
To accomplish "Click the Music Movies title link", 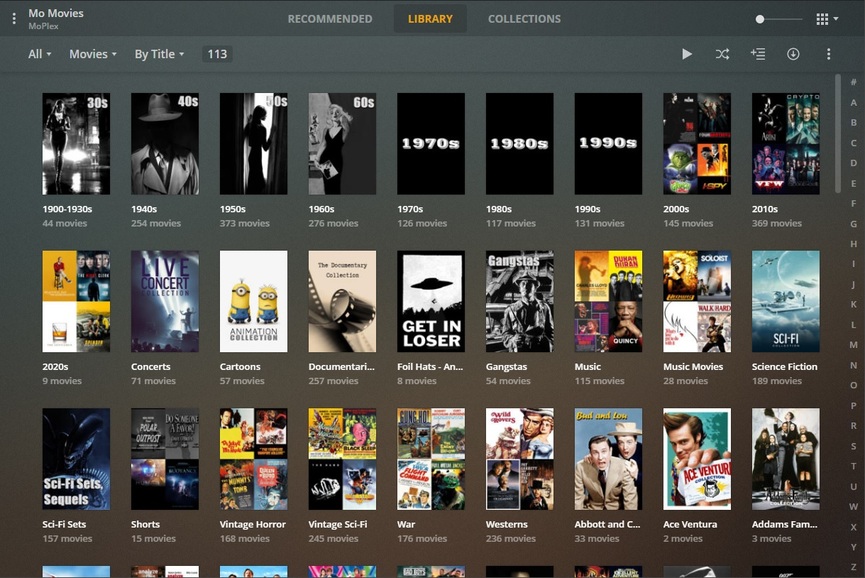I will point(693,366).
